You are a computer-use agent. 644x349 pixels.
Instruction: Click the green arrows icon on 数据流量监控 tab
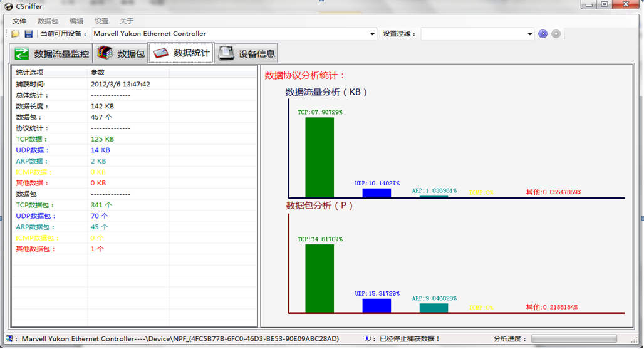click(22, 53)
